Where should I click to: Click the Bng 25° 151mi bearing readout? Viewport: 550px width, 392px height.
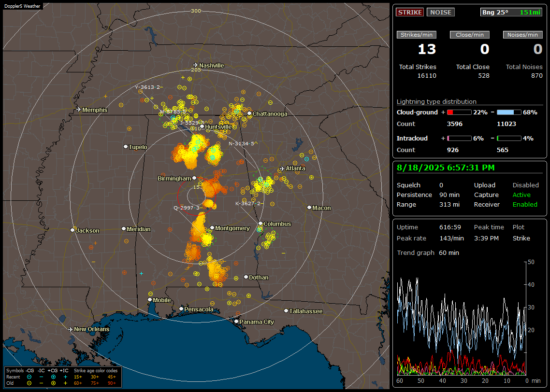tap(511, 12)
